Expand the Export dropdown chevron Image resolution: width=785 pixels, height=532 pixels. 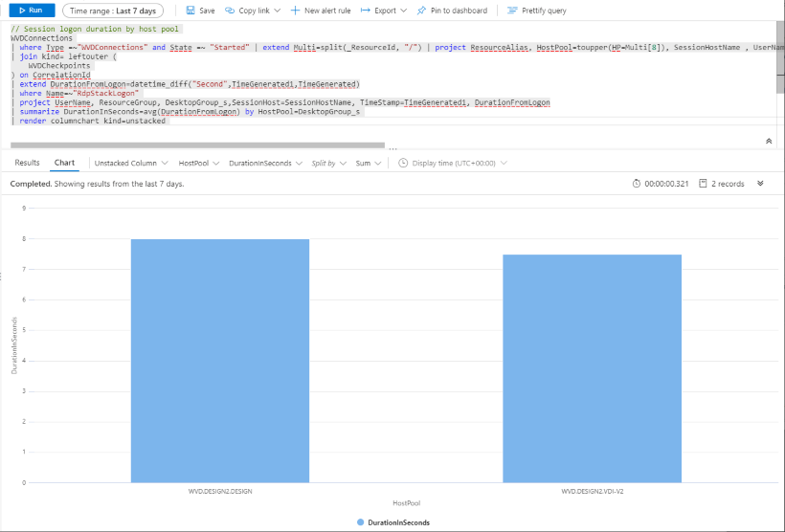[x=404, y=11]
